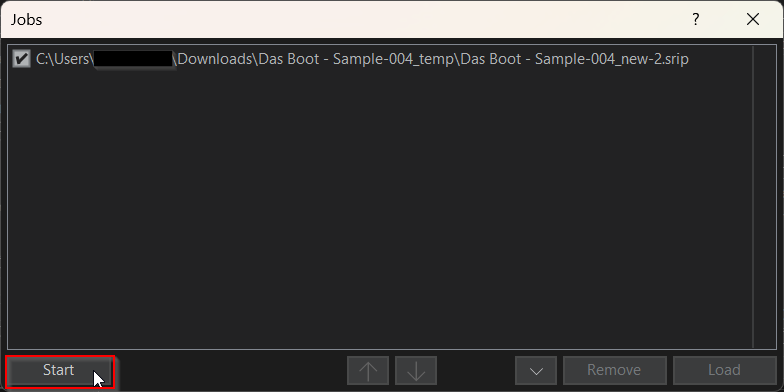This screenshot has height=392, width=784.
Task: Lower job priority using the down arrow icon
Action: [416, 370]
